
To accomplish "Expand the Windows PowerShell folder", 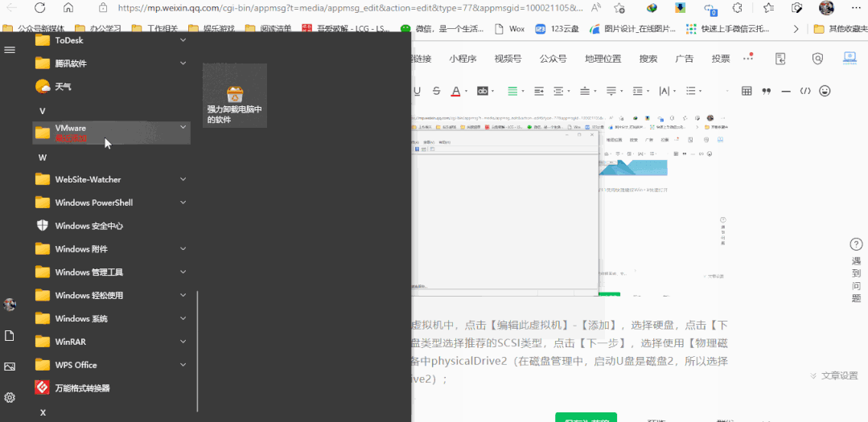I will point(111,203).
